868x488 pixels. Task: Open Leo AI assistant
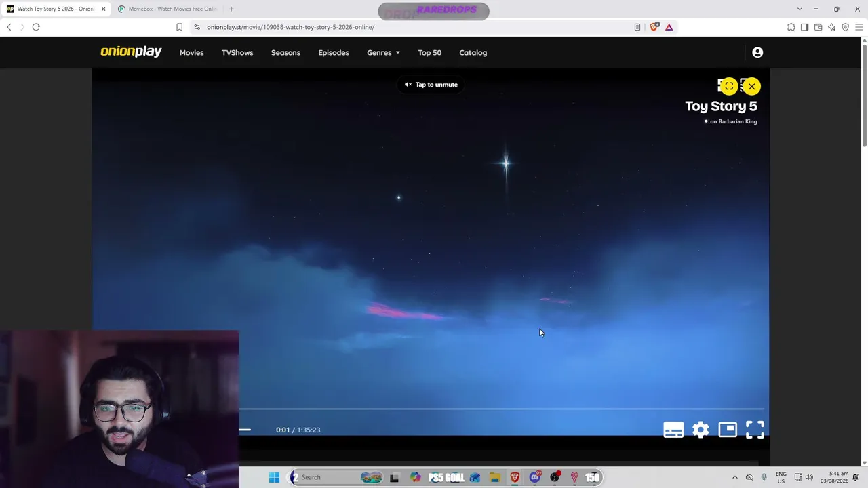(x=831, y=27)
